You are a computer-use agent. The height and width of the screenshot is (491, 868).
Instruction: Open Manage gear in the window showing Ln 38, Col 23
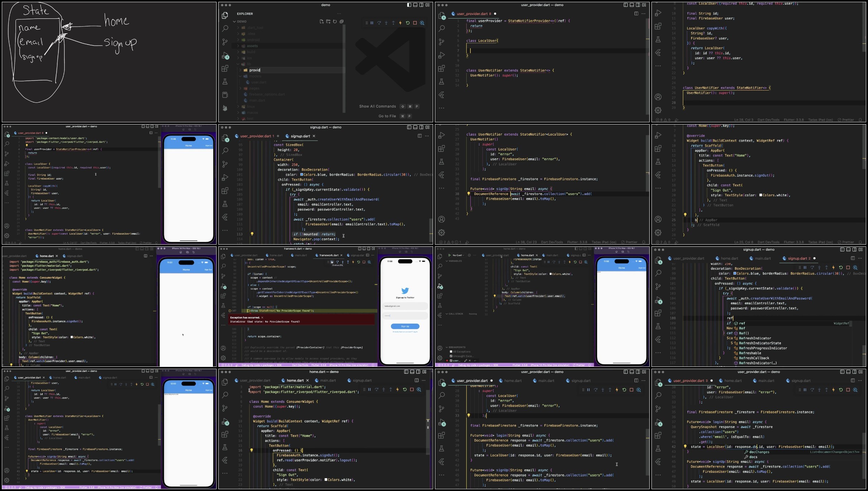pyautogui.click(x=441, y=233)
